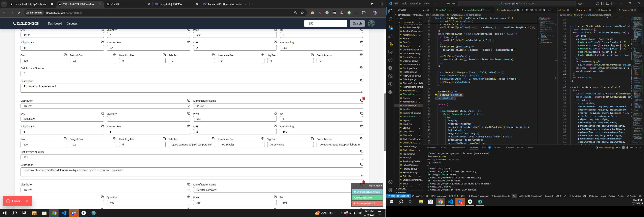Screen dimensions: 644x217
Task: Click SSH: 199.188.207.24 remote indicator
Action: (x=398, y=196)
